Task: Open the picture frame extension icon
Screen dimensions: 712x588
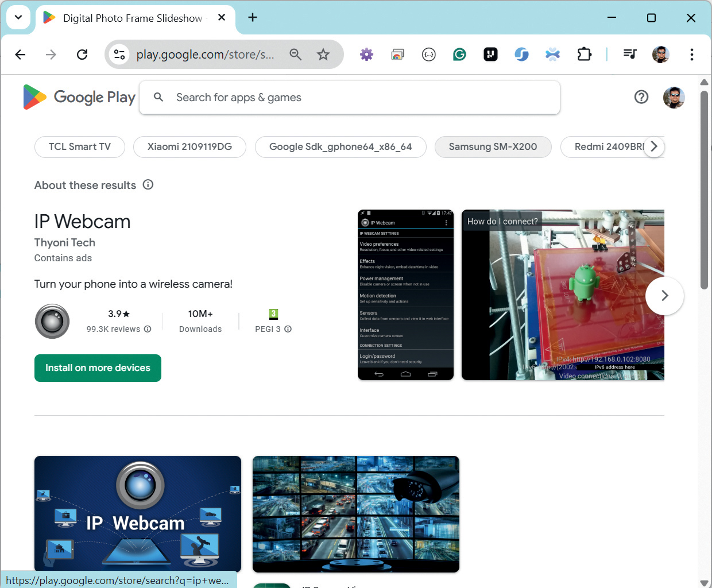Action: point(397,55)
